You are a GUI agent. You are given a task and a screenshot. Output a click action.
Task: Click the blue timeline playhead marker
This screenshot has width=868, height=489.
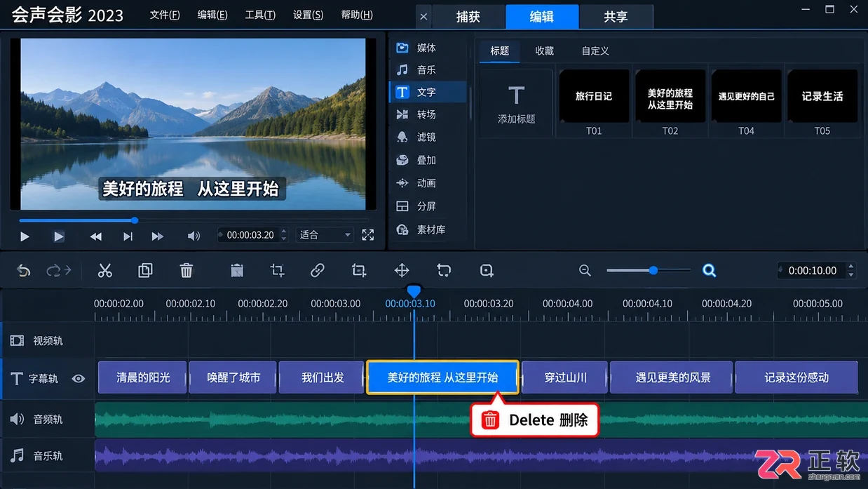[x=414, y=291]
